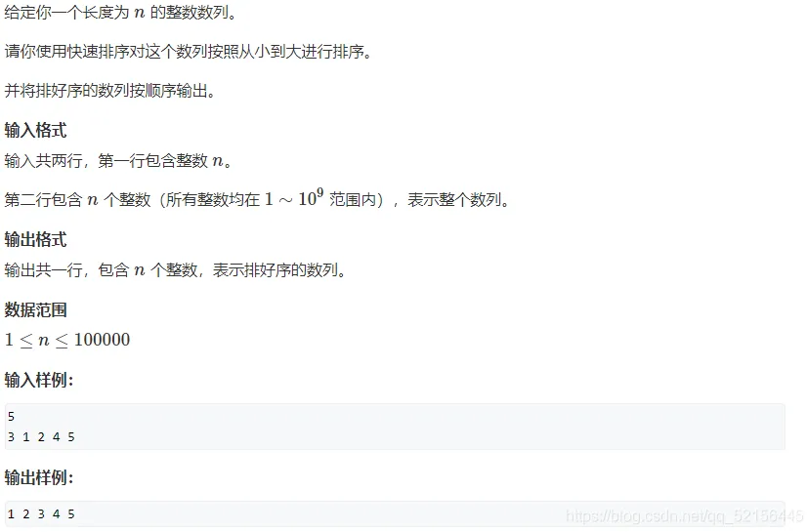Screen dimensions: 807x532
Task: Click the formula 1 ≤ n ≤ 100000
Action: click(x=67, y=340)
